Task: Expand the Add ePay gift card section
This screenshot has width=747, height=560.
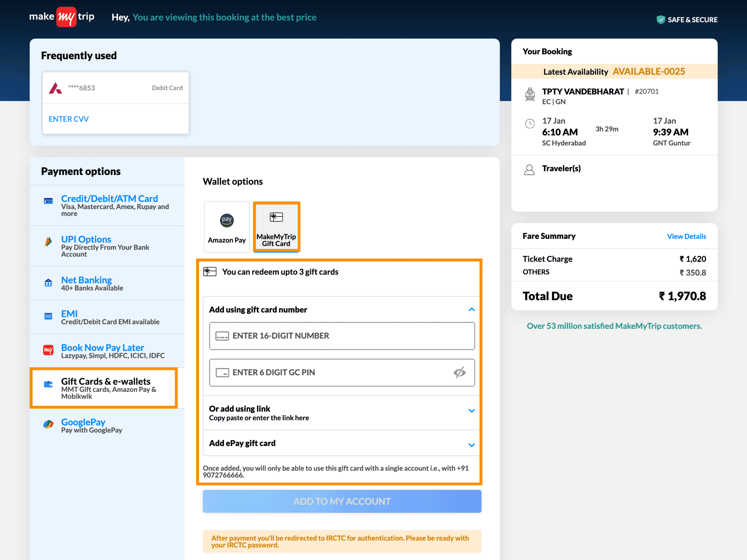Action: [472, 445]
